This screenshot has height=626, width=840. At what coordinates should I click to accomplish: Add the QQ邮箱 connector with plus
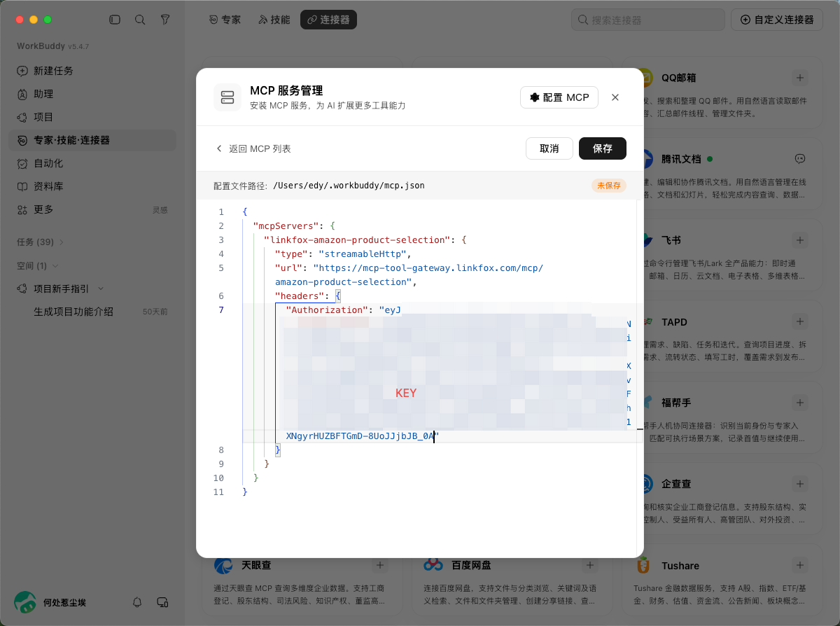pyautogui.click(x=800, y=78)
